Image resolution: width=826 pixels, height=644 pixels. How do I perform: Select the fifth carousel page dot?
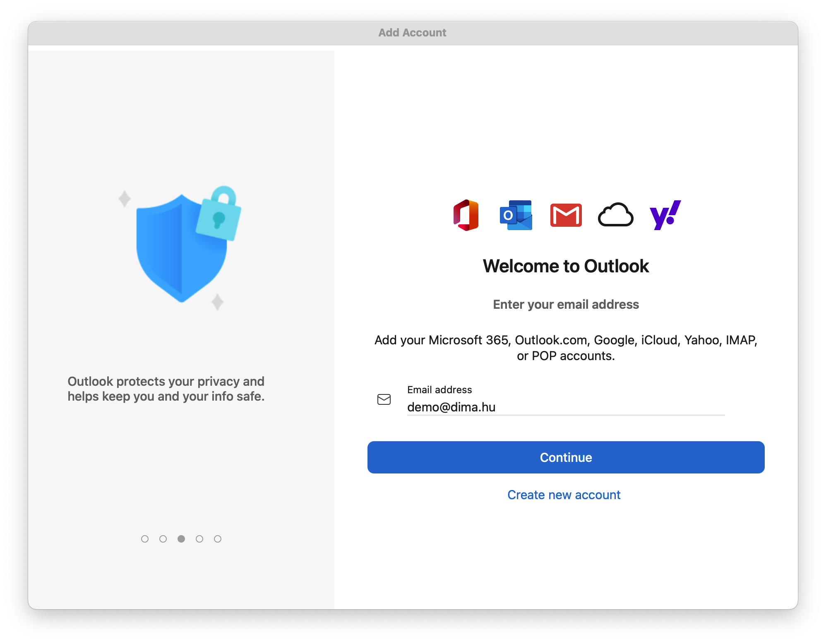pyautogui.click(x=218, y=539)
